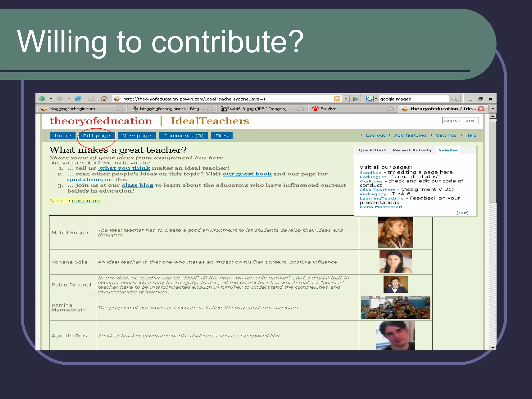Image resolution: width=532 pixels, height=399 pixels.
Task: Click the scrollbar down arrow
Action: 493,347
